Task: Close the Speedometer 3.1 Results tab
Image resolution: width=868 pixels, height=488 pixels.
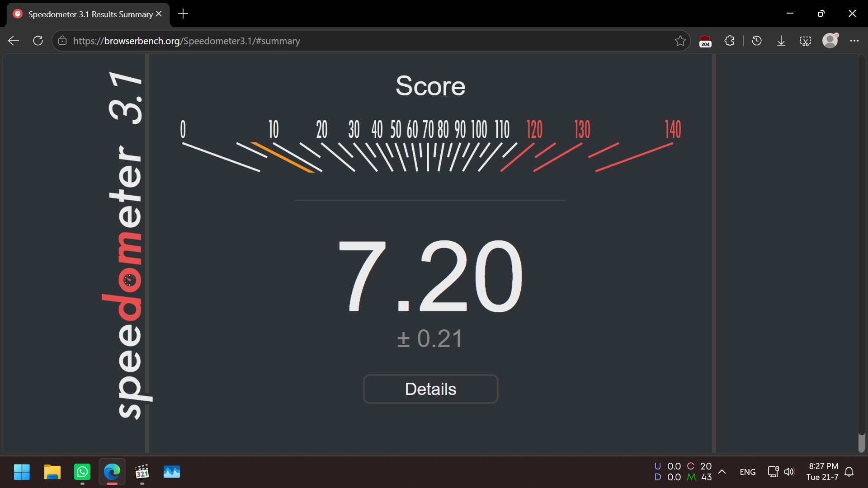Action: (x=159, y=14)
